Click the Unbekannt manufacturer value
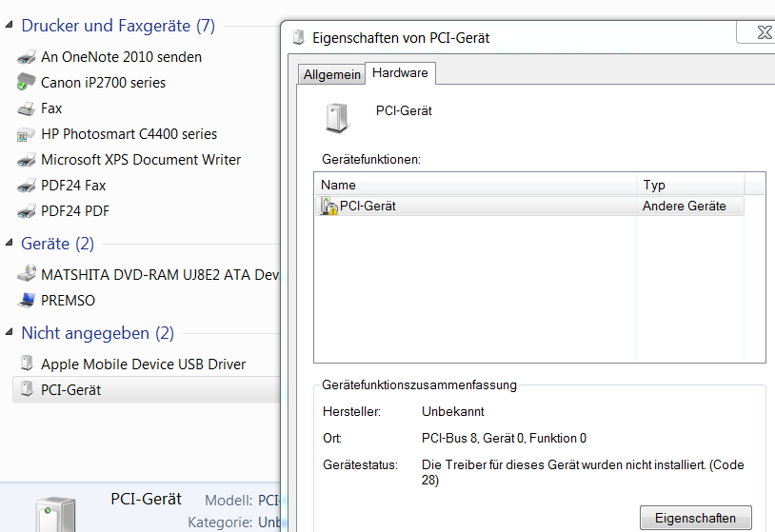This screenshot has width=775, height=532. point(453,411)
